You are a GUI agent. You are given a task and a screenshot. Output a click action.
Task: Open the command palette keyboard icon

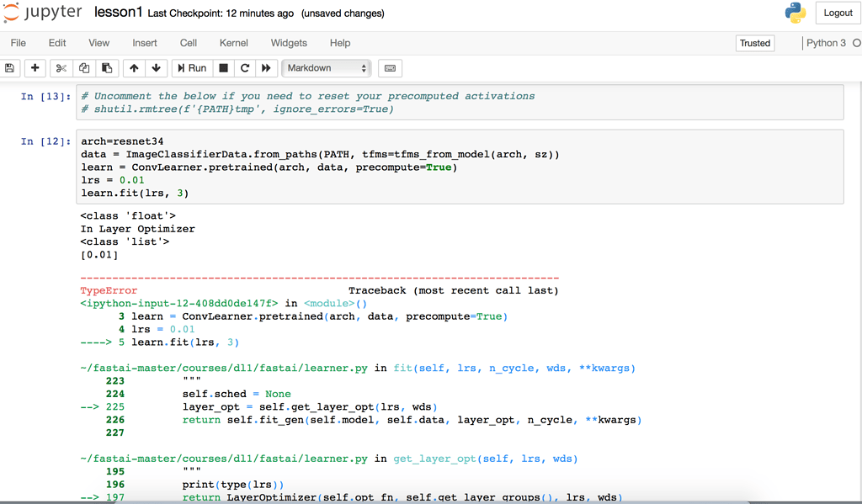coord(388,68)
